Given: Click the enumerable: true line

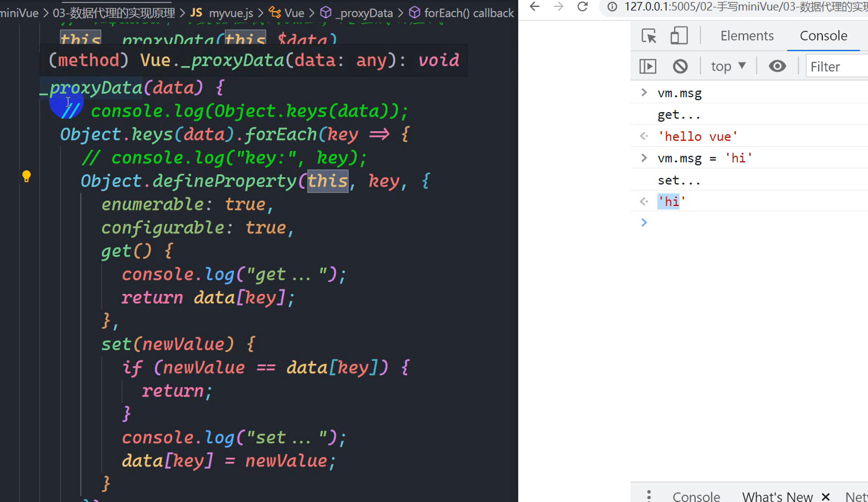Looking at the screenshot, I should click(187, 205).
